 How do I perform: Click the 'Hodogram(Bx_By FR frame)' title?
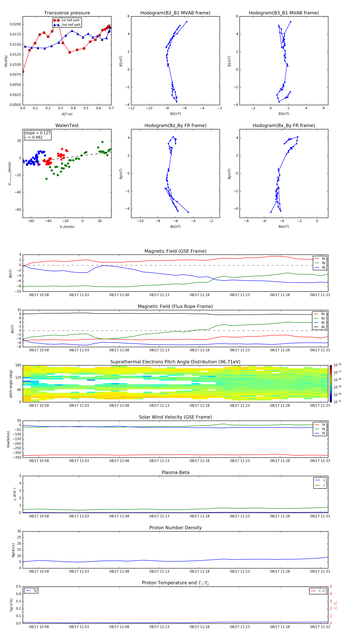pyautogui.click(x=284, y=125)
